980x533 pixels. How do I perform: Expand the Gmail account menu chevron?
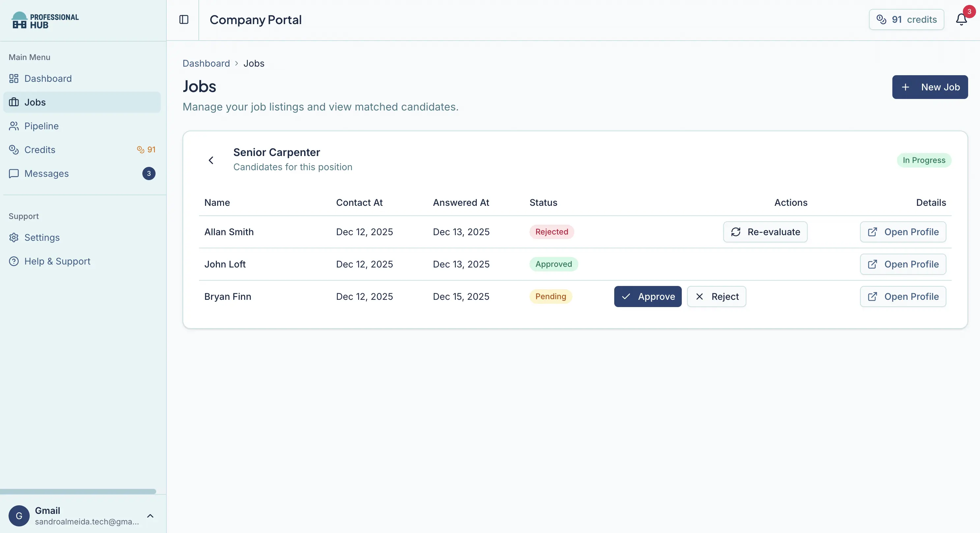(x=150, y=516)
